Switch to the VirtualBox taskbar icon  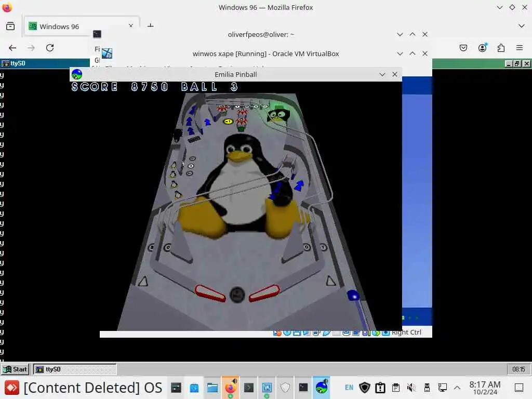pos(267,388)
